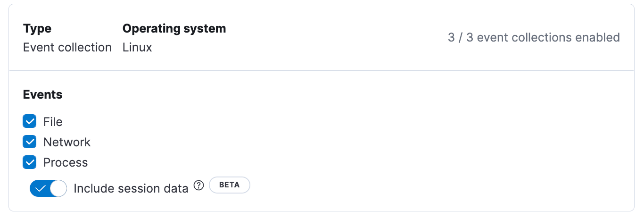The image size is (644, 219).
Task: Click the File label text
Action: [53, 122]
